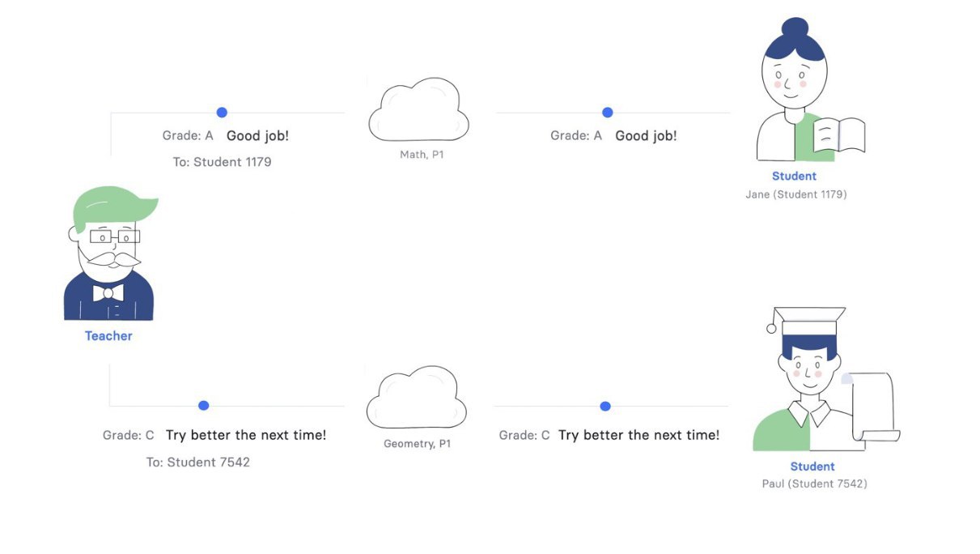Click the 'Geometry, P1' label text
Viewport: 980px width, 554px height.
[x=418, y=444]
